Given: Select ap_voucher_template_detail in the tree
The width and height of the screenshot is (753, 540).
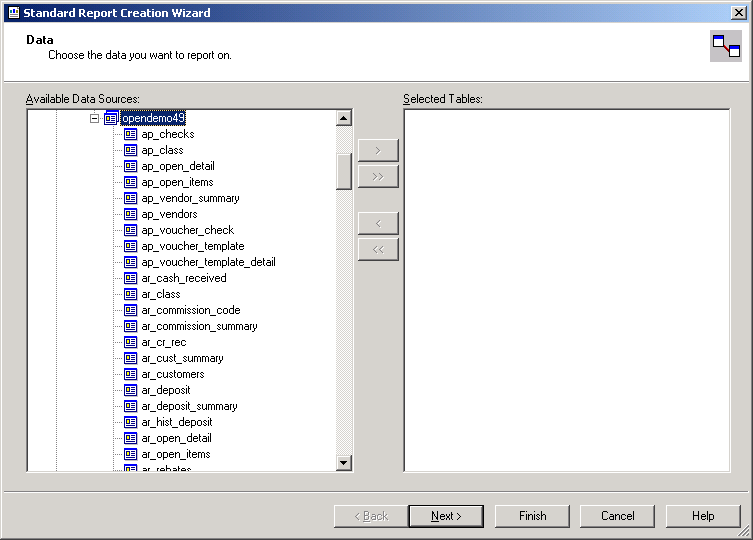Looking at the screenshot, I should [x=208, y=262].
